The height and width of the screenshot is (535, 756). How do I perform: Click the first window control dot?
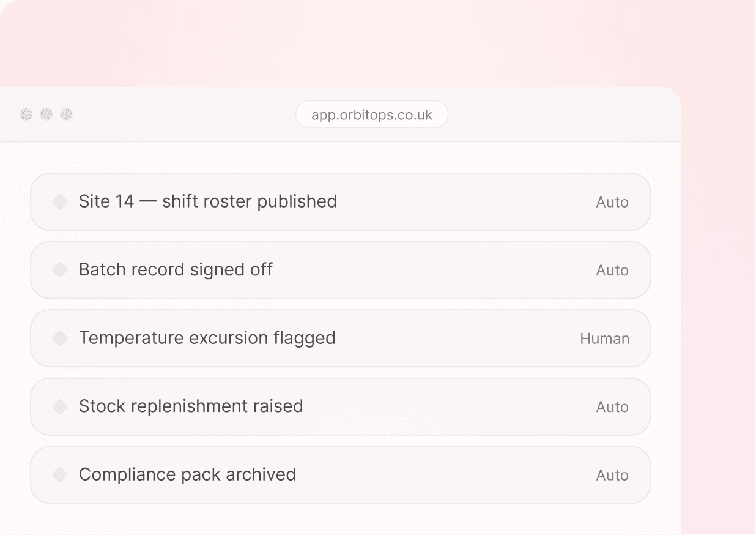26,114
